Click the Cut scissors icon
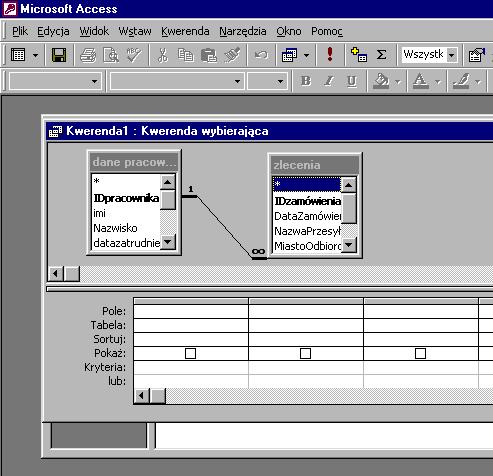493x476 pixels. 162,55
